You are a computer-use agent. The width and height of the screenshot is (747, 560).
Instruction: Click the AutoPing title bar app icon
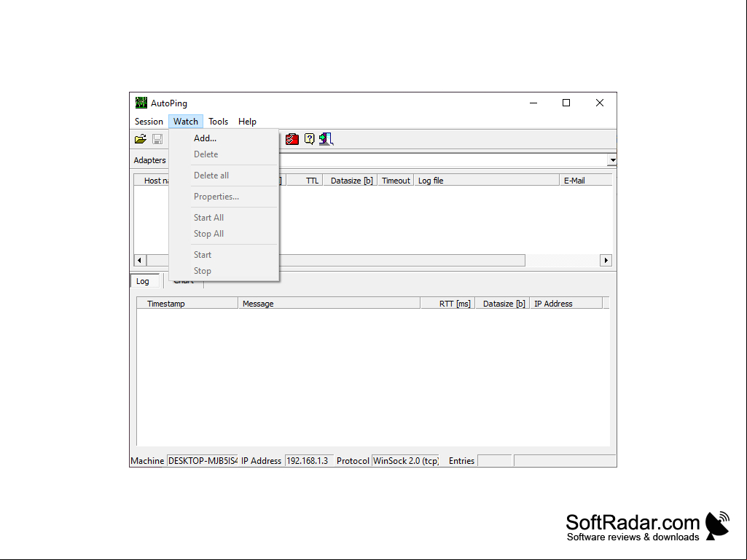(x=141, y=103)
